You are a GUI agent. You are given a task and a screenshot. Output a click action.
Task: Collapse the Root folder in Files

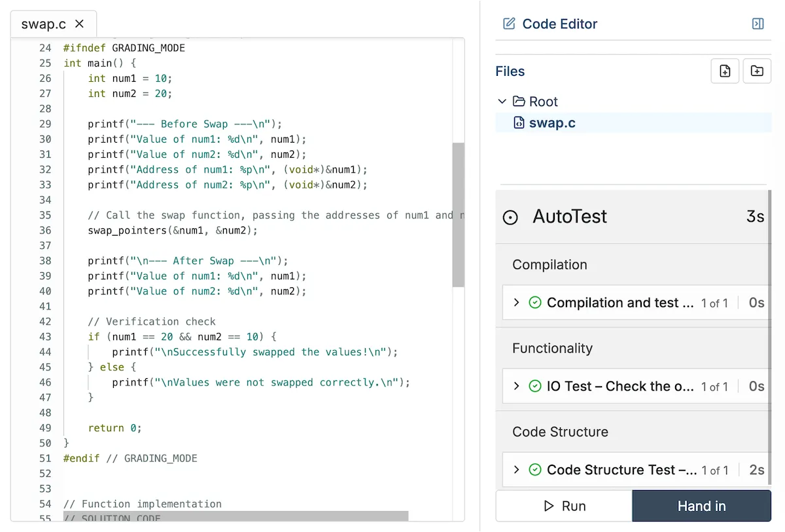point(502,101)
